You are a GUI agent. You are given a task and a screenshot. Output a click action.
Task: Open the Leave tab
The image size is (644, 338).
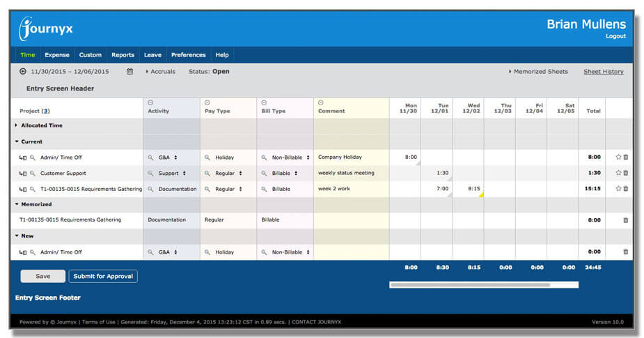[x=152, y=54]
